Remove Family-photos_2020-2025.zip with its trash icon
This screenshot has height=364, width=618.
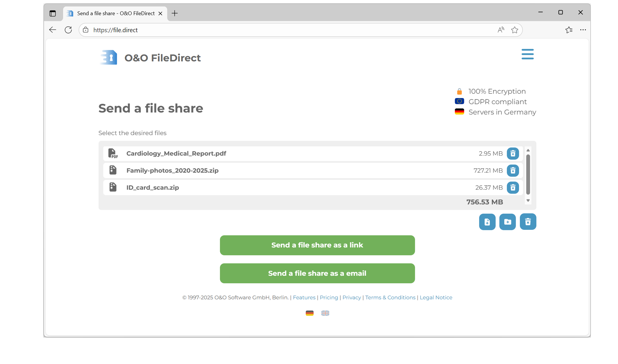[x=513, y=170]
